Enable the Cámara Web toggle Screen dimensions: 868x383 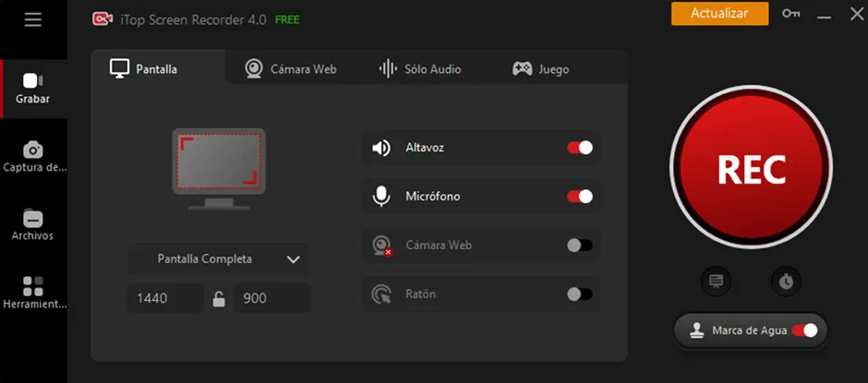(x=580, y=245)
